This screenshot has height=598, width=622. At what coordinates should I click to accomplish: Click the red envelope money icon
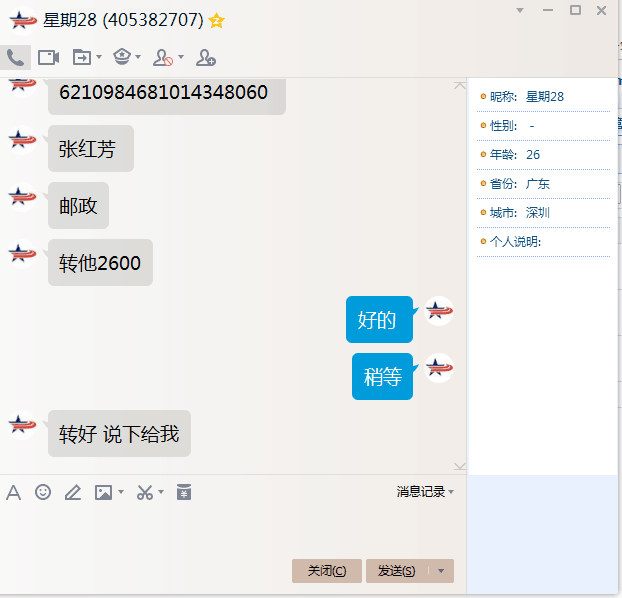183,492
